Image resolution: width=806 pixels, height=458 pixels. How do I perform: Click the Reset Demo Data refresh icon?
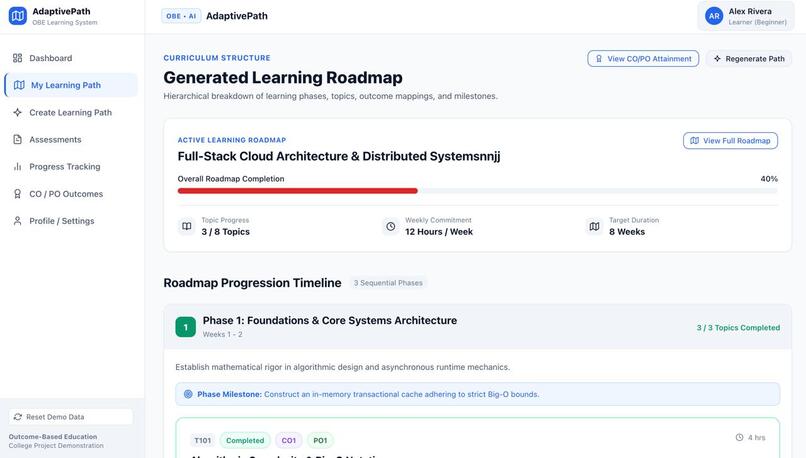coord(18,417)
